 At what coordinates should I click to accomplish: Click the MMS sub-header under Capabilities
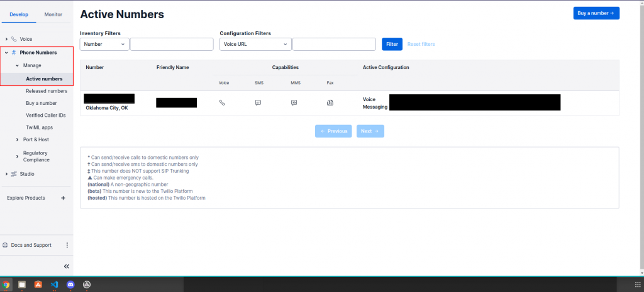[x=296, y=83]
